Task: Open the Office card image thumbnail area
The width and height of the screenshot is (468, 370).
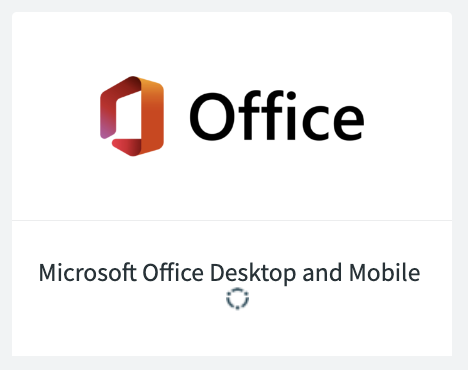Action: pyautogui.click(x=232, y=116)
